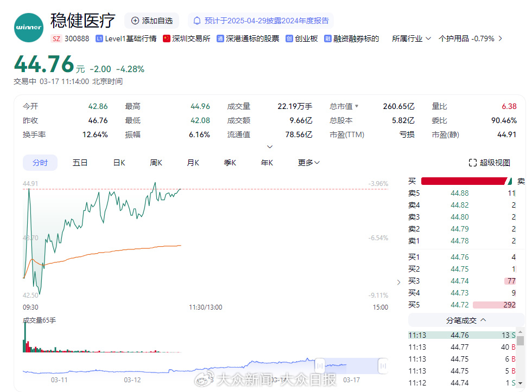Click the 03-11 date on timeline

pyautogui.click(x=59, y=380)
